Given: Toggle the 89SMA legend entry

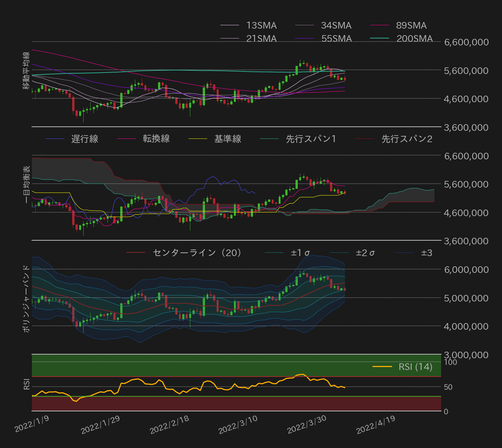Looking at the screenshot, I should point(411,25).
